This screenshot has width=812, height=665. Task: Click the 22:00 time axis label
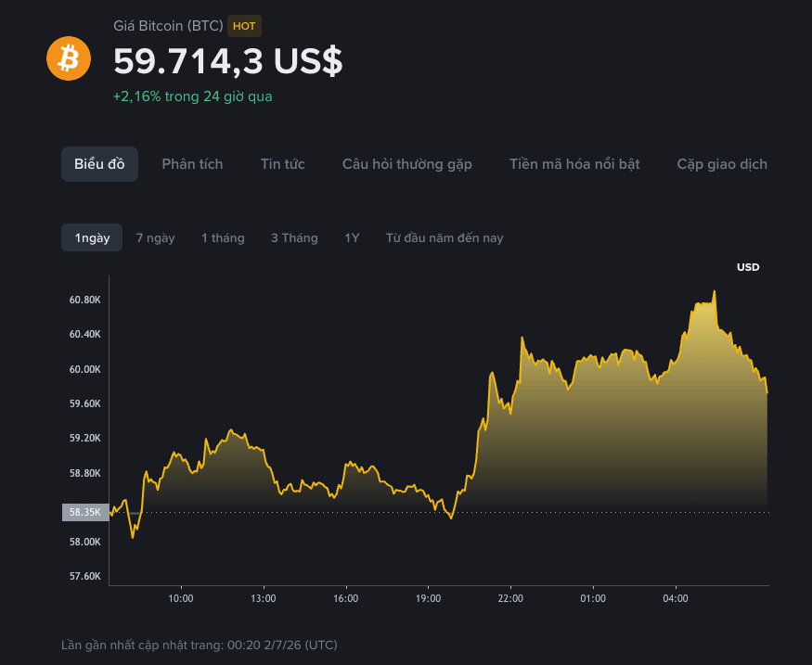510,598
